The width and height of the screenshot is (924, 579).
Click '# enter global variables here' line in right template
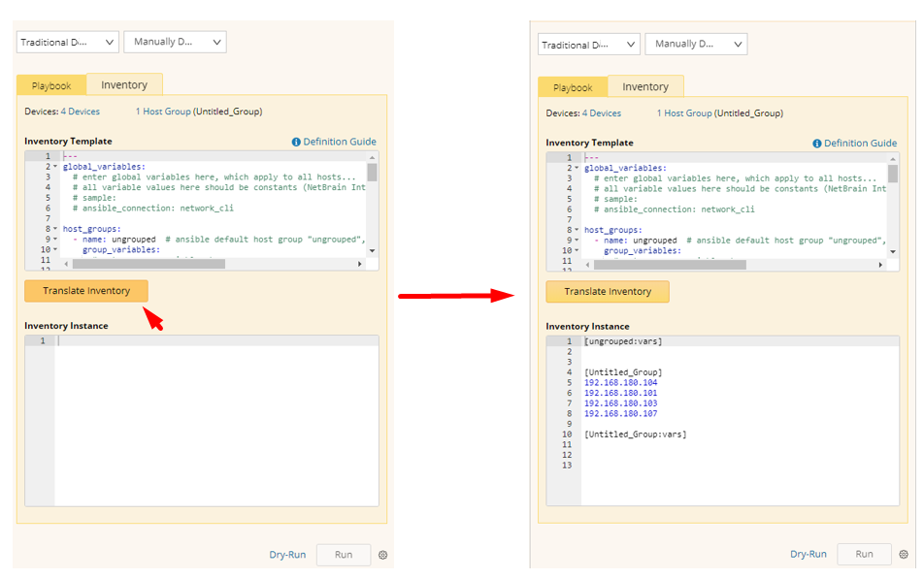coord(735,178)
